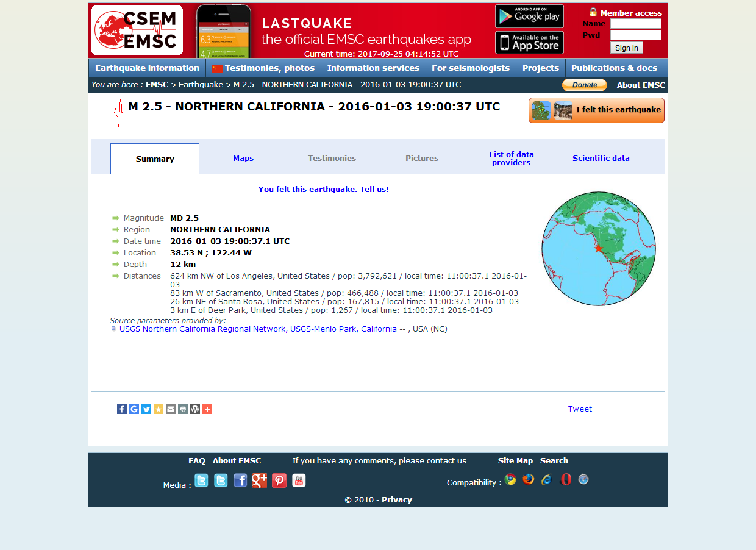Click the padlock Member access icon
Screen dimensions: 756x550
pyautogui.click(x=593, y=12)
